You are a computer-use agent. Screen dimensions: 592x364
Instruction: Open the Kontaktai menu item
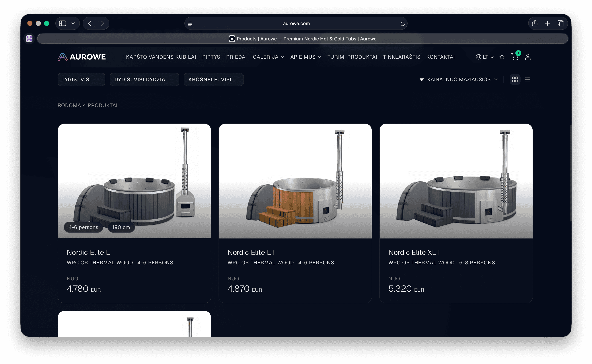pos(441,57)
